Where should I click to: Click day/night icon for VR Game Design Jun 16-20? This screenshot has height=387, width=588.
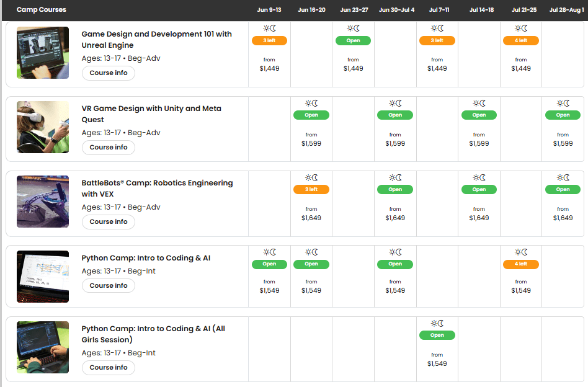click(311, 103)
